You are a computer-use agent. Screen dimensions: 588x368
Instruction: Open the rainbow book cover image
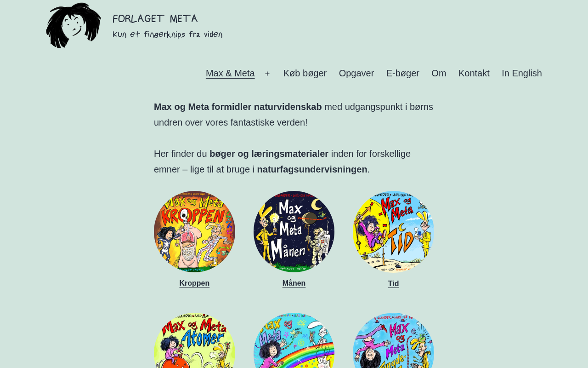294,340
